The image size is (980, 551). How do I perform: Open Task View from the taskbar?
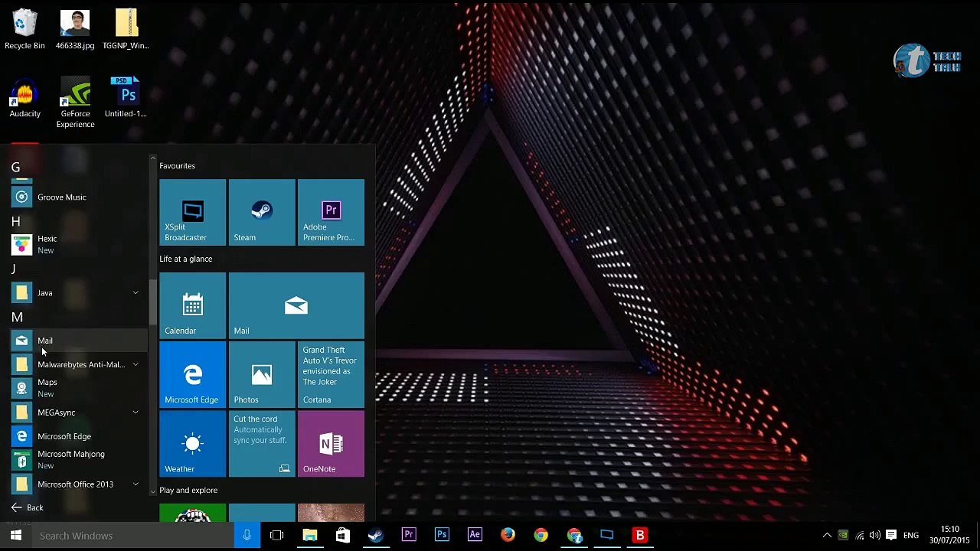coord(277,536)
